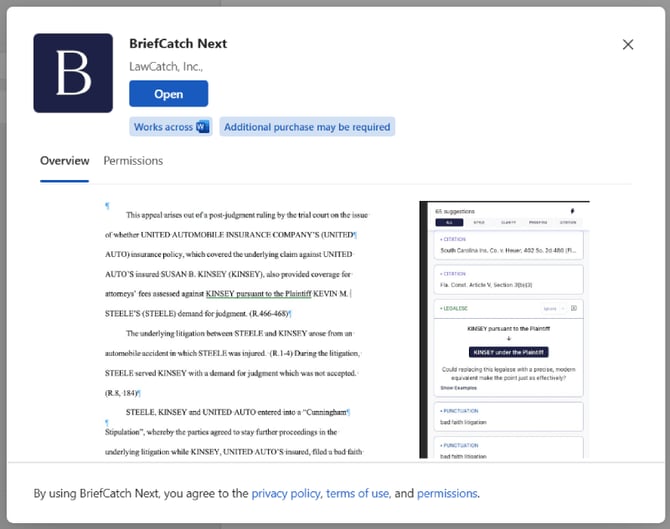Open the permissions link in footer
670x529 pixels.
click(447, 494)
